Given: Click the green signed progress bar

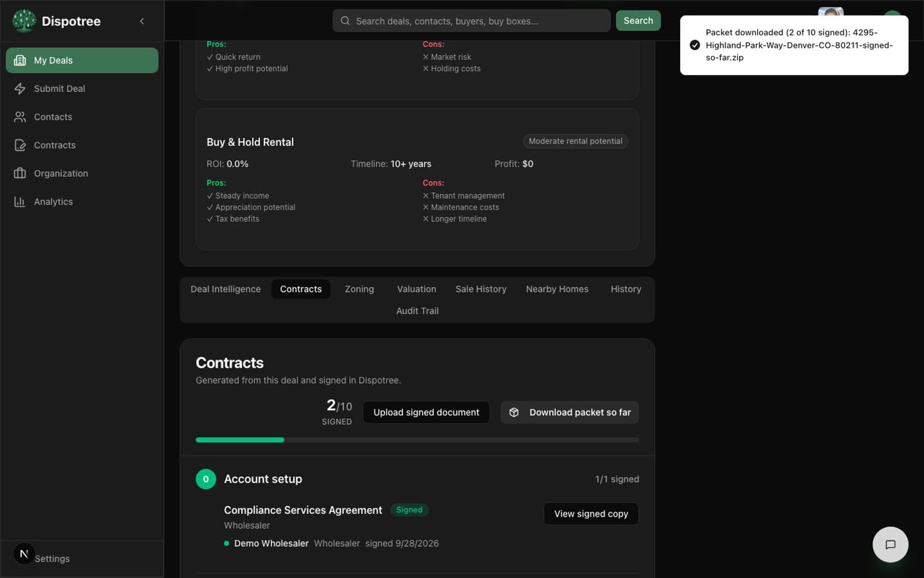Looking at the screenshot, I should (x=240, y=440).
